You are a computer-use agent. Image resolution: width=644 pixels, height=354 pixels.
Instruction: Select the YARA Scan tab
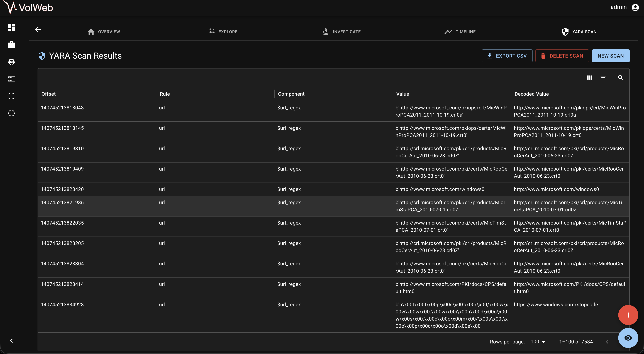coord(579,32)
